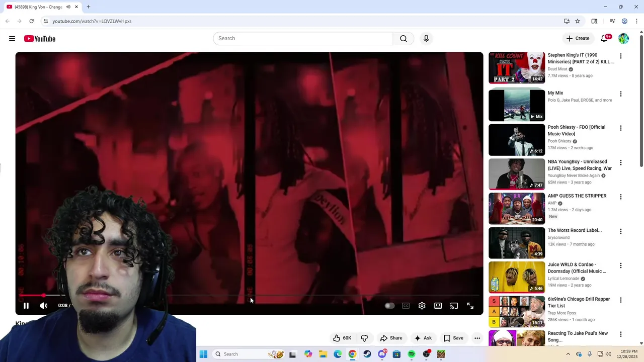The image size is (644, 362).
Task: Open Juice WRLD & Cordae Doomsday title
Action: [577, 268]
